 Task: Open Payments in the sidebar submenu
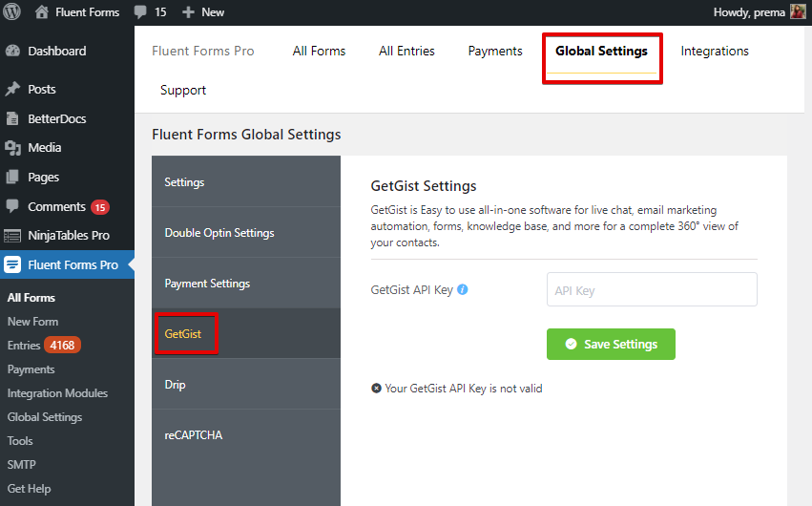coord(31,369)
